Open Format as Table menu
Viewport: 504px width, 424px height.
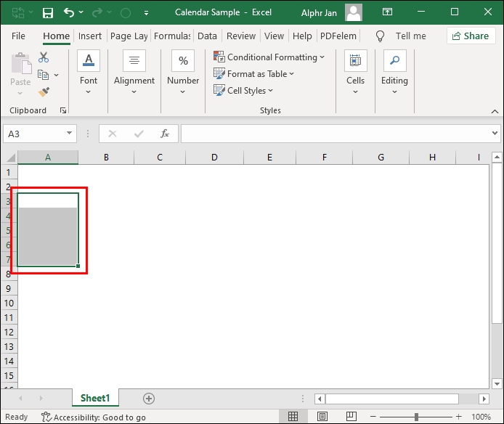[x=253, y=74]
